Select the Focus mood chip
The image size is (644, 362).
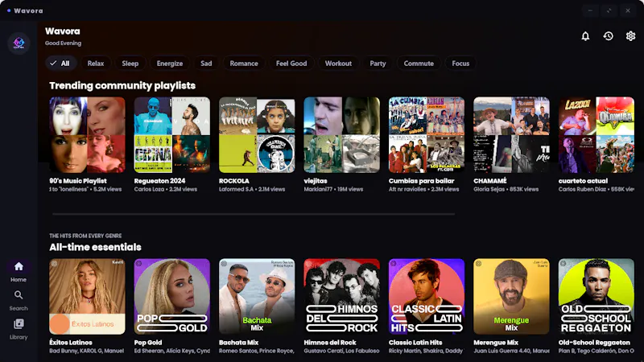click(460, 64)
